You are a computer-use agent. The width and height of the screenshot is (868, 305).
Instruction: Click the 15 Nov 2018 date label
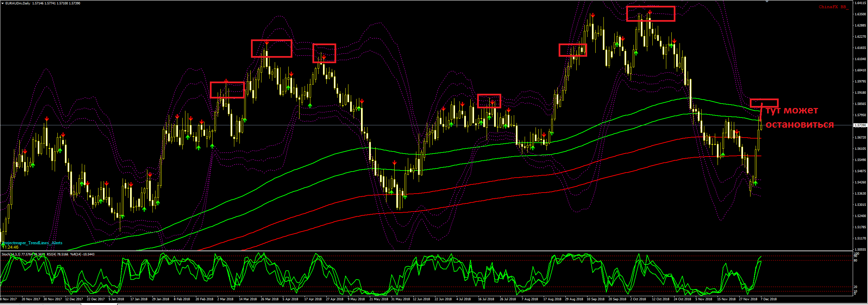(726, 299)
